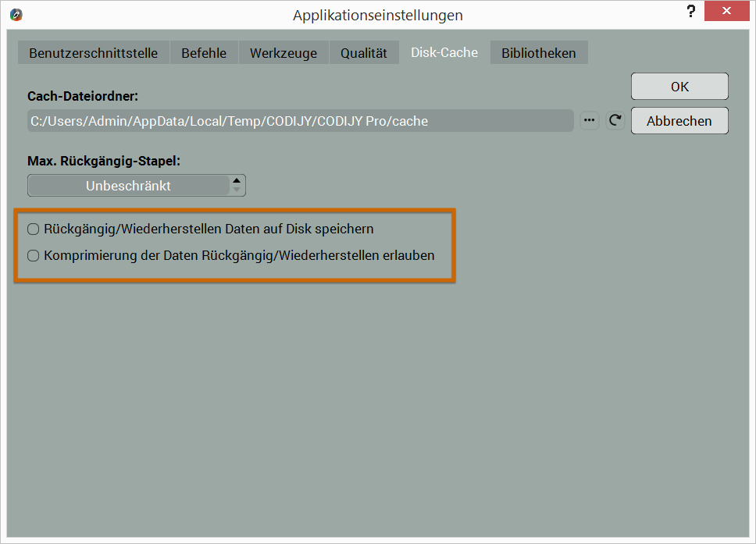Select the Disk-Cache tab

[x=444, y=53]
